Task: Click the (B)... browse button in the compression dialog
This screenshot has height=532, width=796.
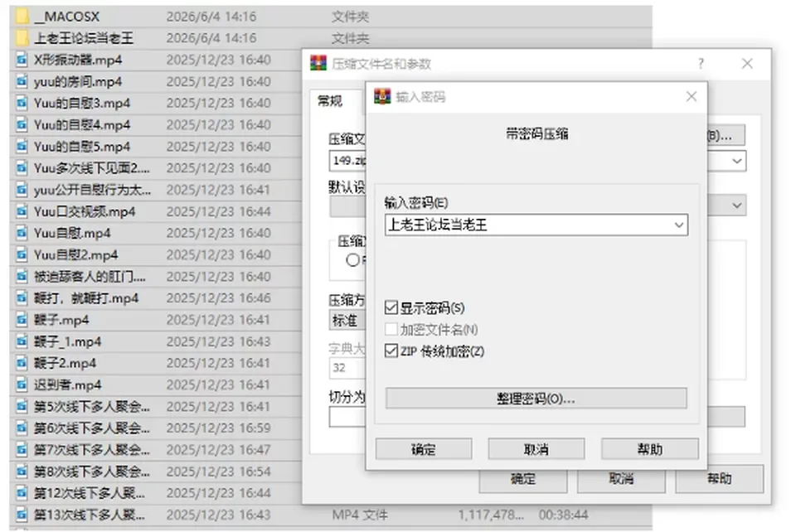Action: [726, 135]
